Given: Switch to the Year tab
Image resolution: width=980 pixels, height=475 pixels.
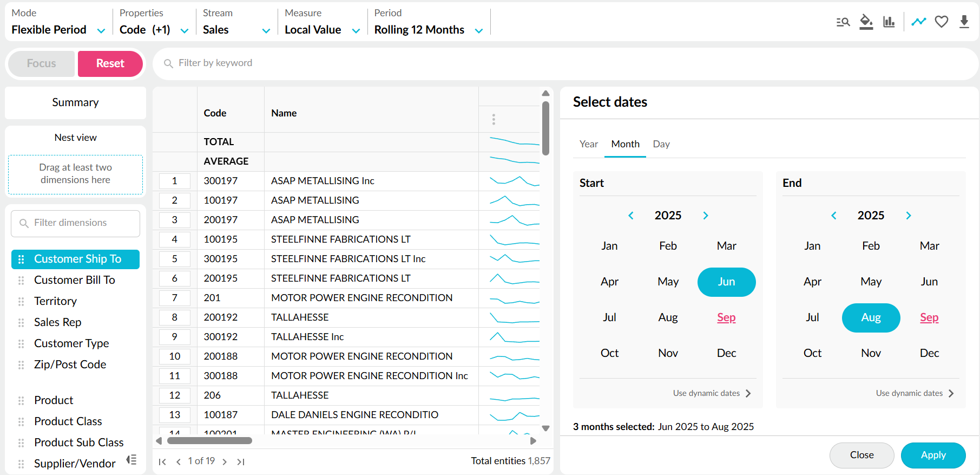Looking at the screenshot, I should pos(588,144).
